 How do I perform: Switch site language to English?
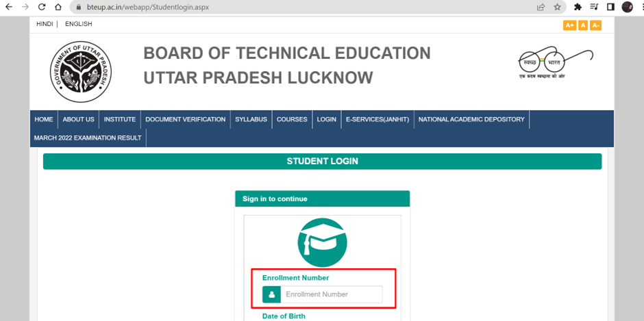(x=78, y=24)
